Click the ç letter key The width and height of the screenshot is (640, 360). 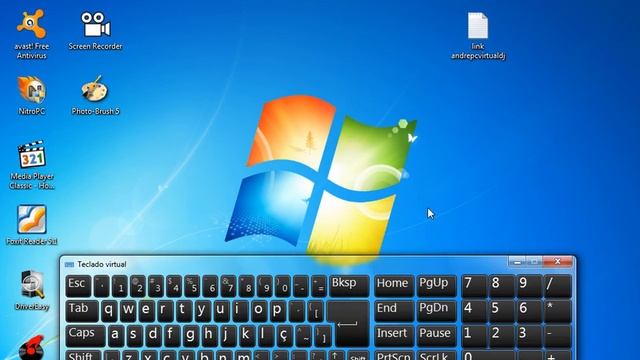click(x=284, y=336)
